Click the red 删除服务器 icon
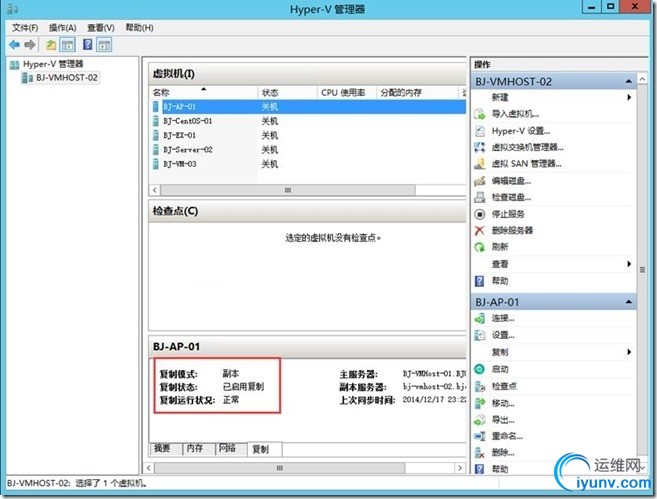The height and width of the screenshot is (499, 657). [x=480, y=230]
